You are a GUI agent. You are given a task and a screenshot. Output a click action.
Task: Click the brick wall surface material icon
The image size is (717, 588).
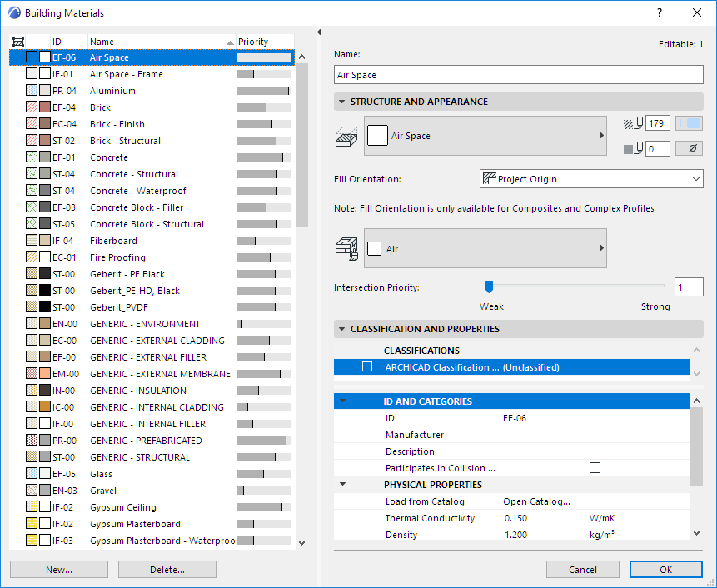pos(345,248)
